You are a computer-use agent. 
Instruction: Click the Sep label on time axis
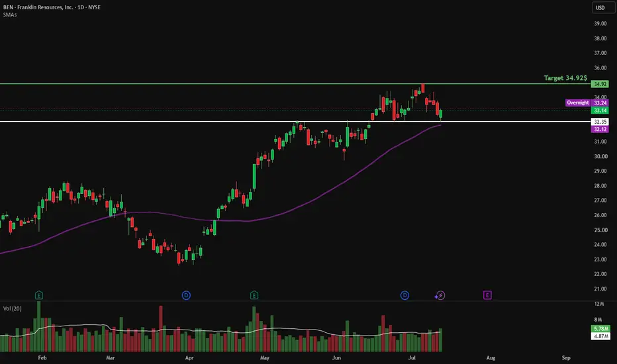pyautogui.click(x=566, y=357)
